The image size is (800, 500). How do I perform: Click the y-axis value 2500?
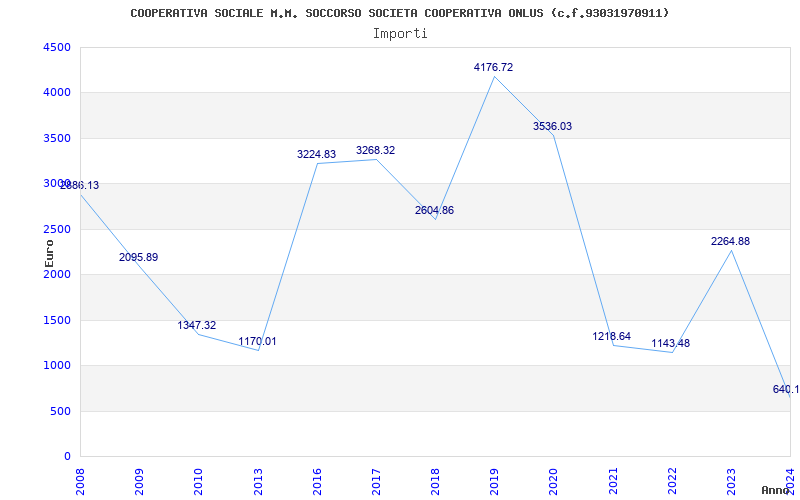coord(57,230)
